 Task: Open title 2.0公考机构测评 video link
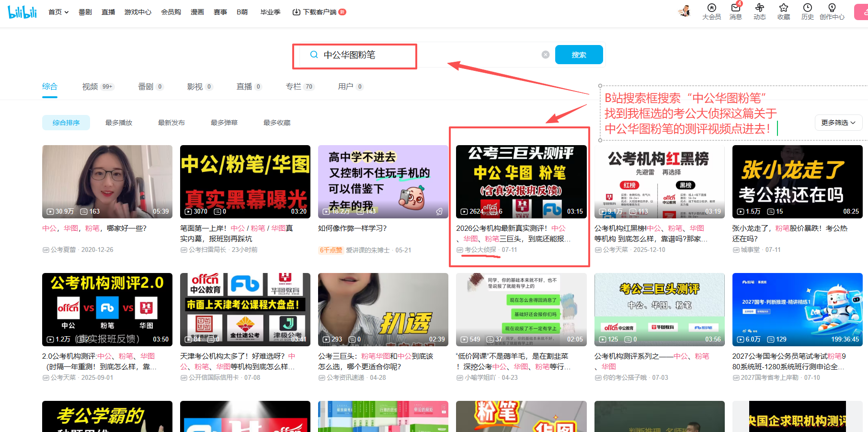pyautogui.click(x=99, y=361)
